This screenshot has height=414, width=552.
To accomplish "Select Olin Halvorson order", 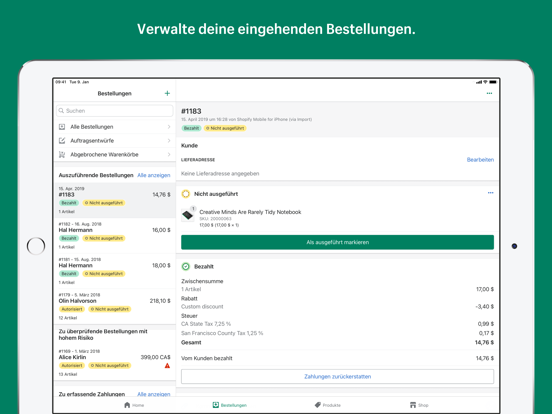I will pyautogui.click(x=115, y=306).
